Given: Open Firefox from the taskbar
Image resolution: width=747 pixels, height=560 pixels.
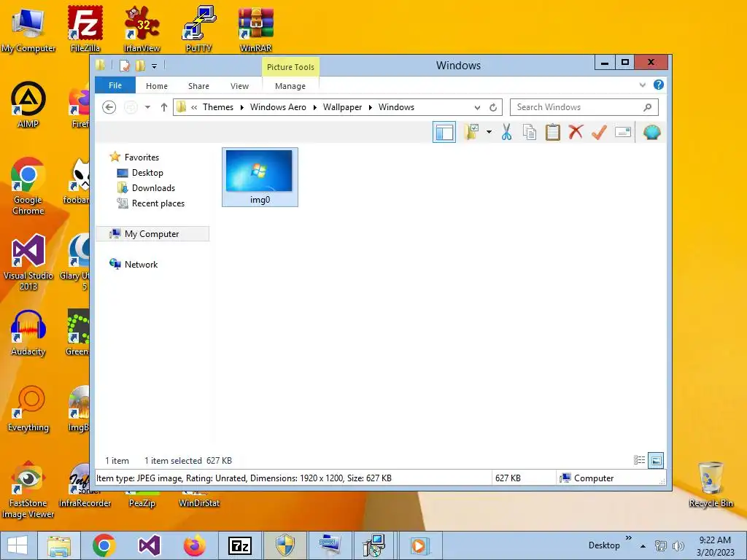Looking at the screenshot, I should point(194,545).
